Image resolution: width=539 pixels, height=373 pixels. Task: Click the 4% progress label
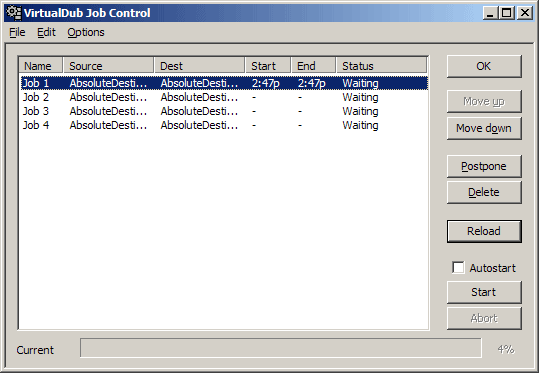tap(506, 349)
